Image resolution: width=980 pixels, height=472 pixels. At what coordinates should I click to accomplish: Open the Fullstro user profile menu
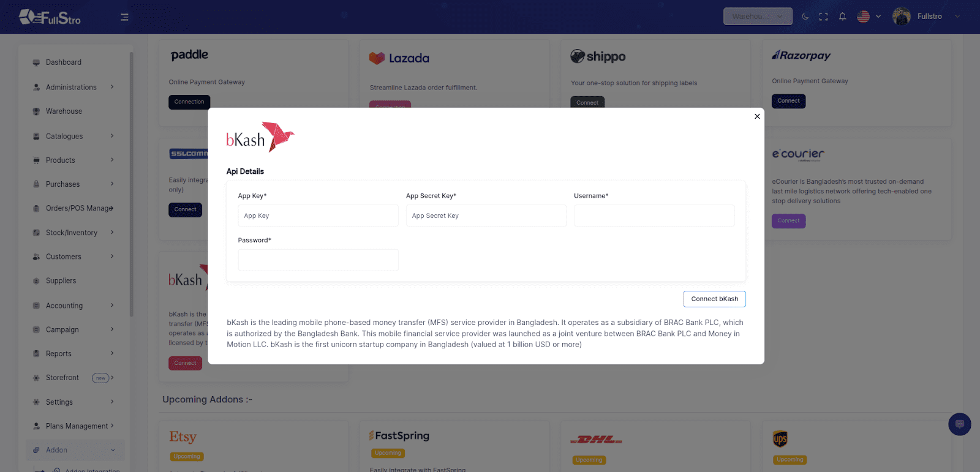click(x=926, y=17)
